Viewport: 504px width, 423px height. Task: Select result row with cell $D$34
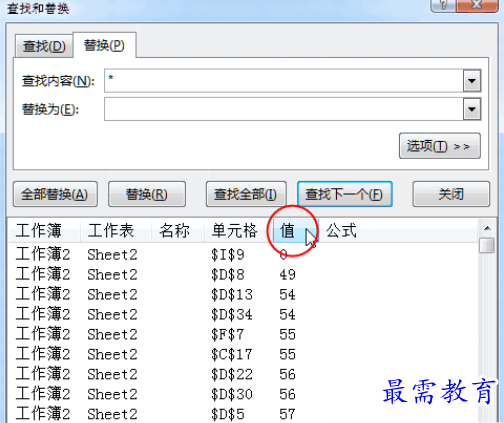243,314
